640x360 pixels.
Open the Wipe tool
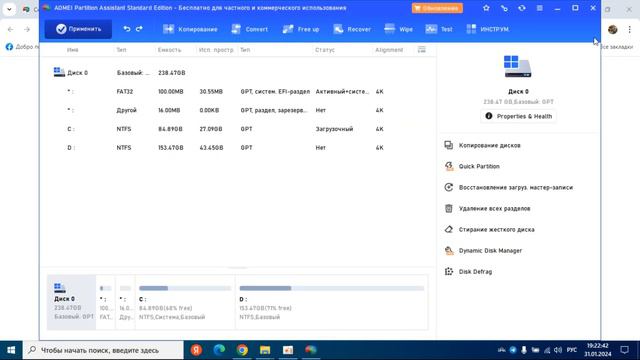tap(398, 29)
